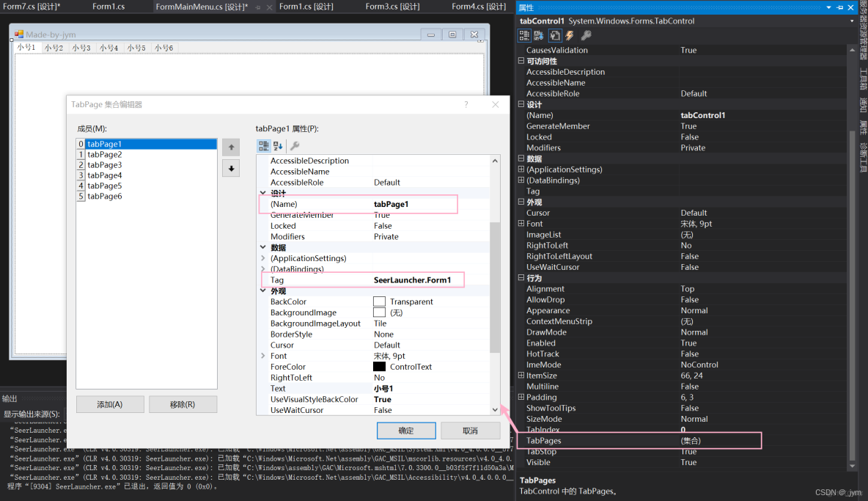The height and width of the screenshot is (501, 868).
Task: Open the tabControl1 object selector dropdown
Action: (852, 21)
